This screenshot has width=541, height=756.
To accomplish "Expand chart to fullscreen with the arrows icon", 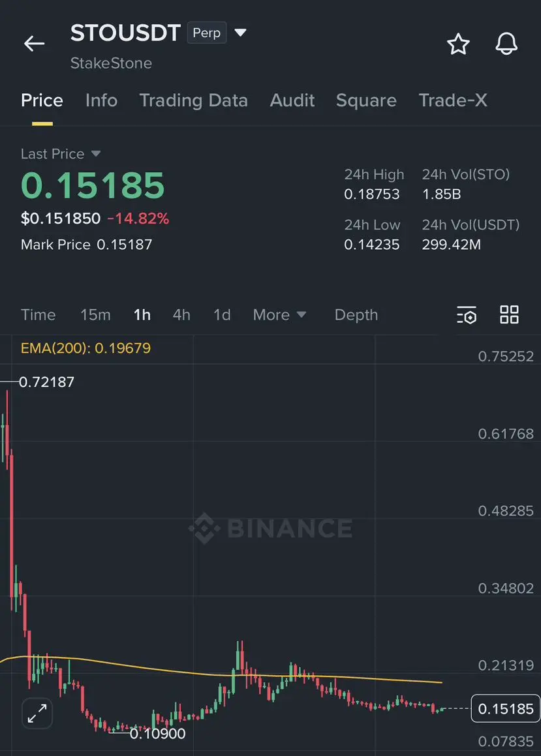I will point(37,713).
